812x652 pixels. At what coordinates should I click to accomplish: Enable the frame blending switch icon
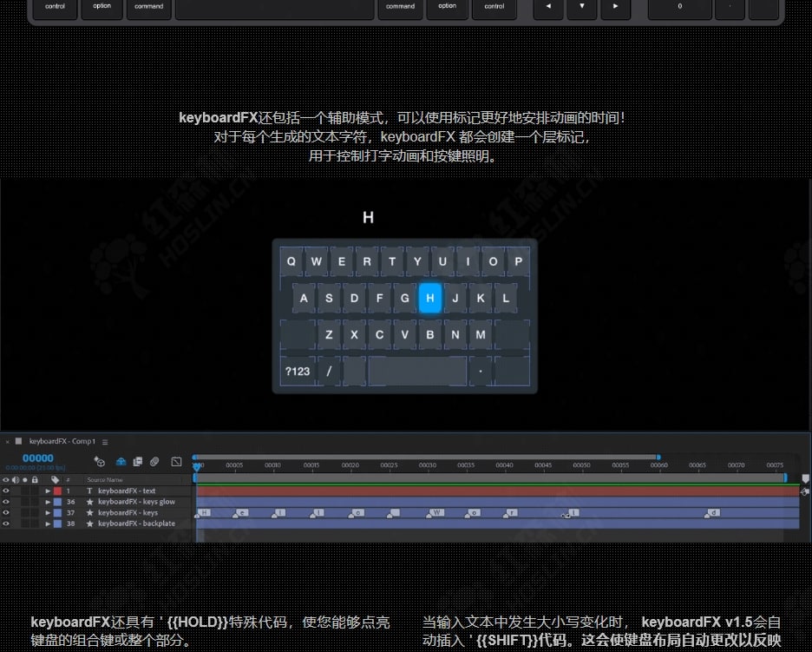tap(137, 461)
